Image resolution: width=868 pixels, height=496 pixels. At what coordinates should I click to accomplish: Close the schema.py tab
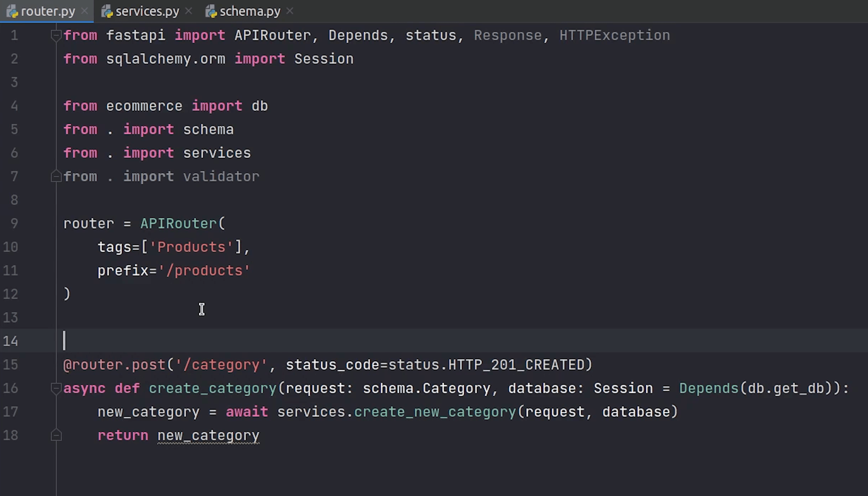click(290, 11)
